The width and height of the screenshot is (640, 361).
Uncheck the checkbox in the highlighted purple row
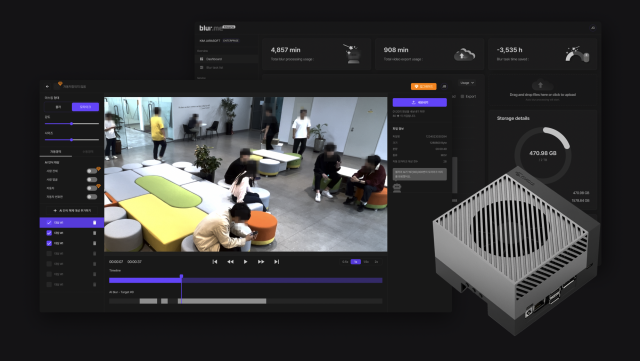click(x=49, y=223)
